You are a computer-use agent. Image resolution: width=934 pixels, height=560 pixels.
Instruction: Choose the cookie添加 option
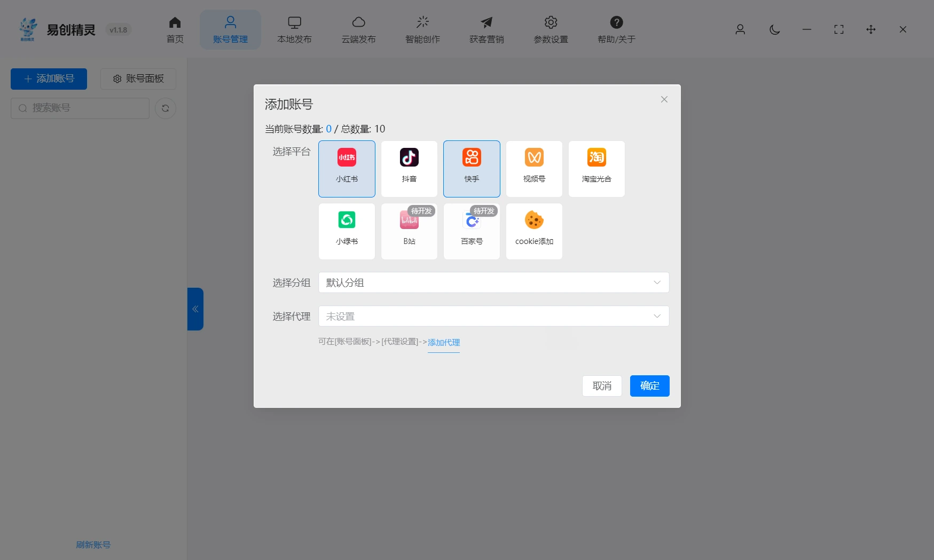click(534, 231)
